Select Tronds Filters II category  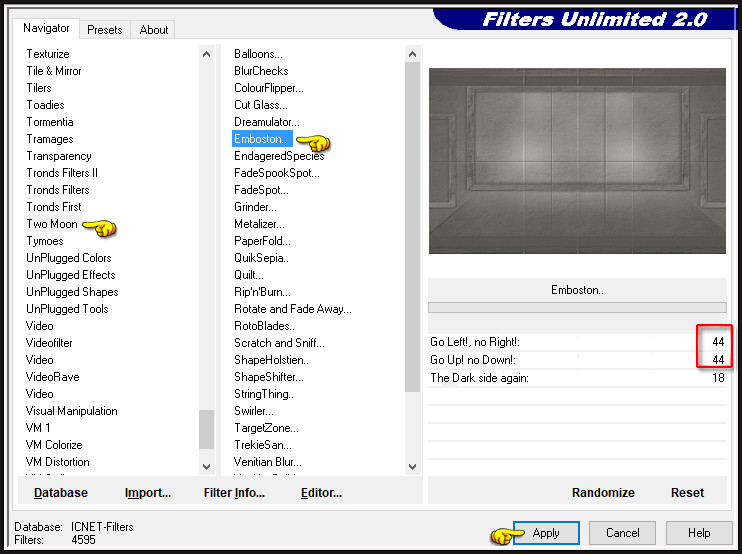[x=62, y=173]
